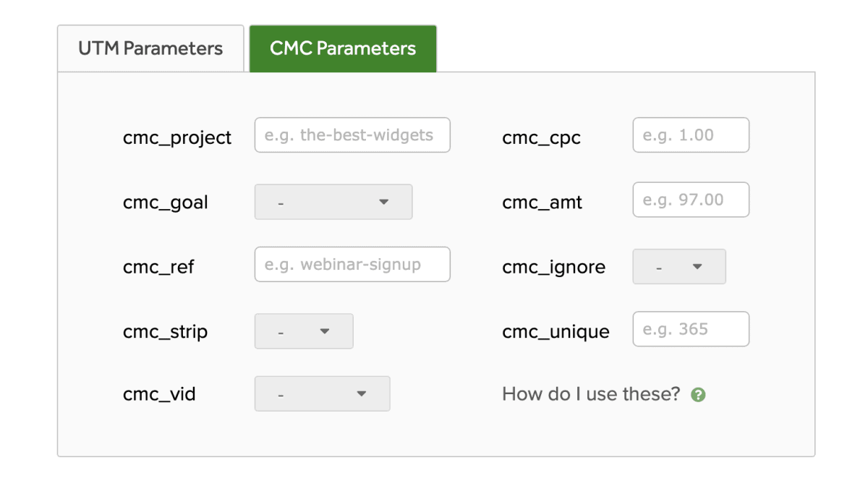Expand the cmc_strip dropdown
Screen dimensions: 868x494
coord(304,331)
